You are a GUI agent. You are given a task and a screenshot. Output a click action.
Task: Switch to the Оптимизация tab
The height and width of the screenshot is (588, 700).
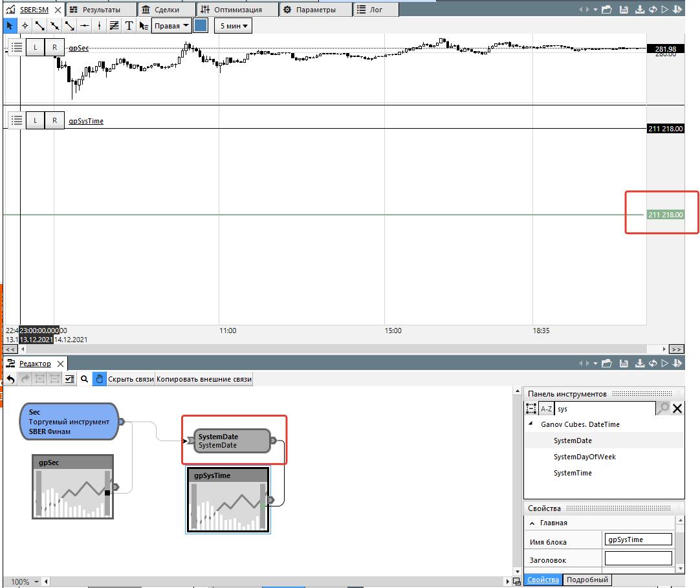(237, 10)
